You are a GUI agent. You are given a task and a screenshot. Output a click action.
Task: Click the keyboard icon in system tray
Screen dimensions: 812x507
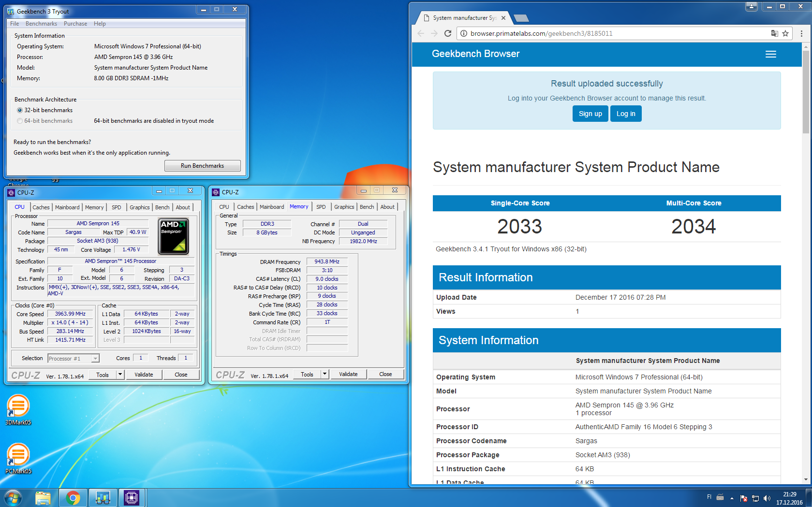[x=720, y=497]
